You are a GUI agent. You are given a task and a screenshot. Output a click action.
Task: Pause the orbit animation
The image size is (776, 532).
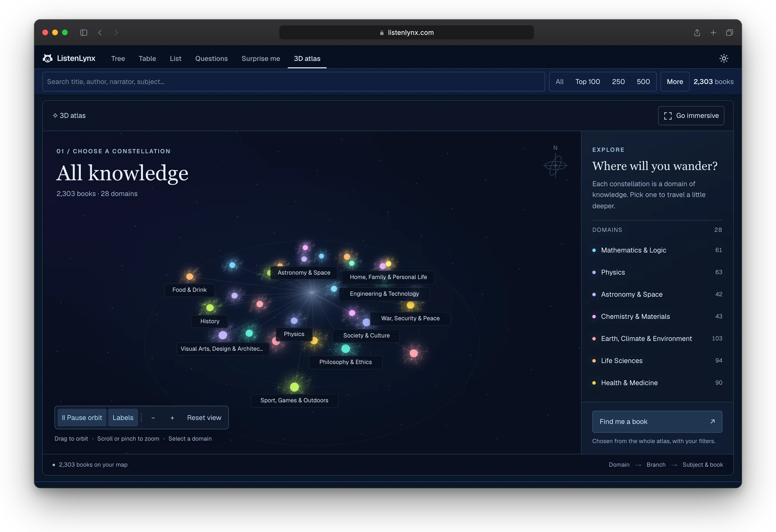pyautogui.click(x=82, y=418)
